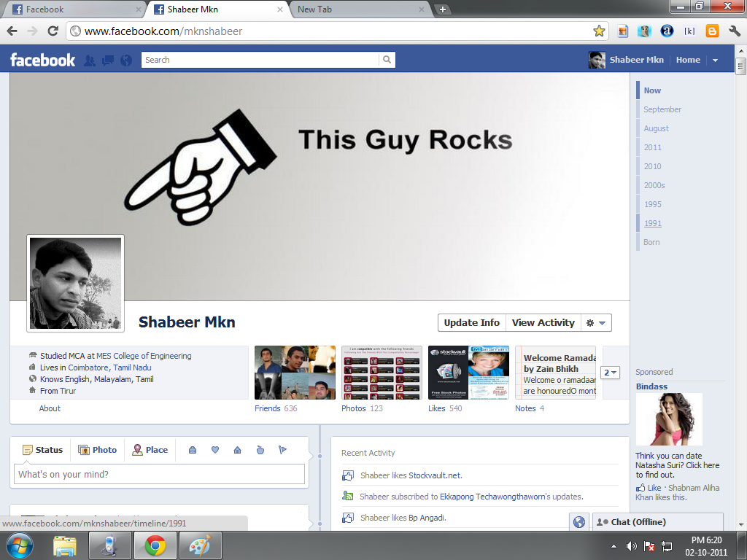
Task: Open Paint from the taskbar
Action: (200, 545)
